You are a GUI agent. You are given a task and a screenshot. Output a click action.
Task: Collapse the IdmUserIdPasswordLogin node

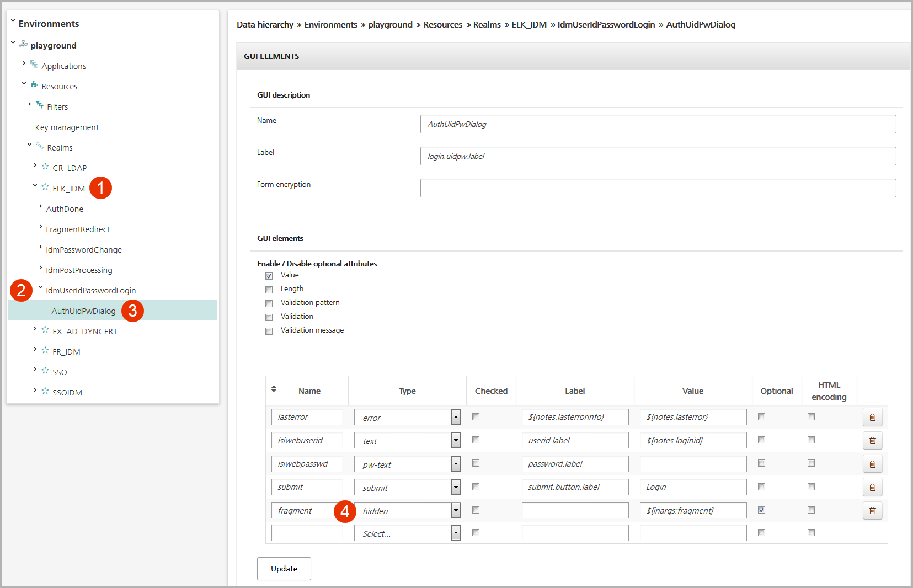(x=40, y=287)
